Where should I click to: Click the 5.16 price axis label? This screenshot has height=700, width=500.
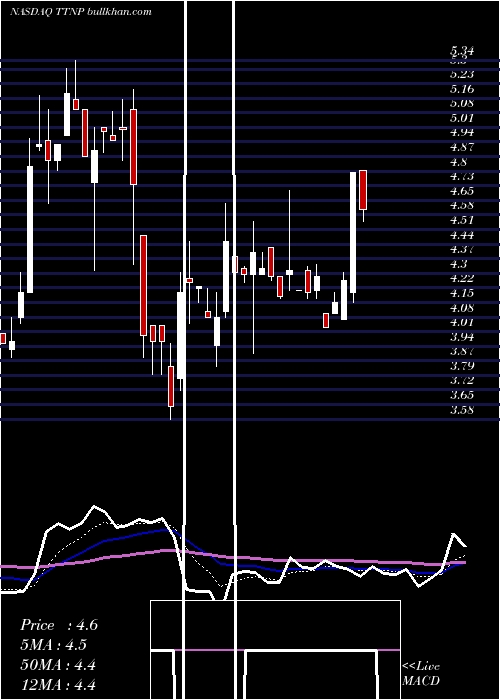tap(462, 89)
